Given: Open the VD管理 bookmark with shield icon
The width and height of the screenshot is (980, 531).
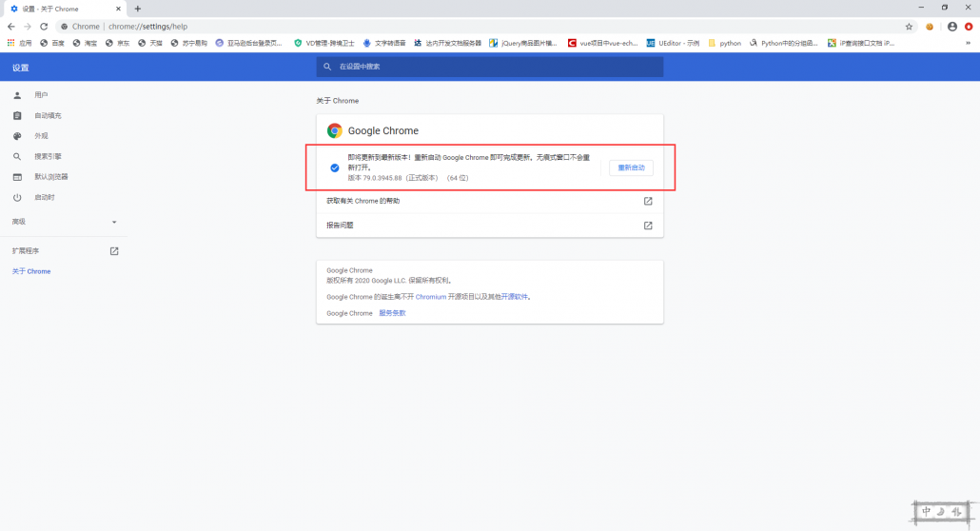Looking at the screenshot, I should (x=323, y=43).
